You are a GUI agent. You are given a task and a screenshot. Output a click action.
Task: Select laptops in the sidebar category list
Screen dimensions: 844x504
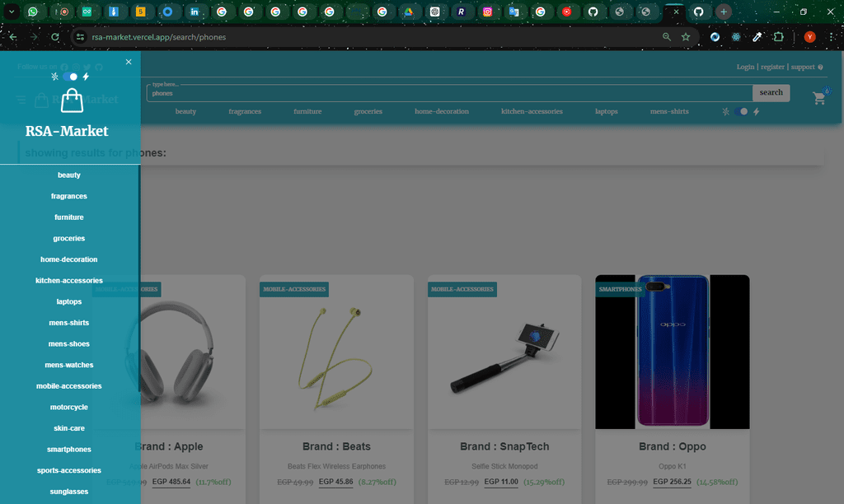(x=69, y=301)
